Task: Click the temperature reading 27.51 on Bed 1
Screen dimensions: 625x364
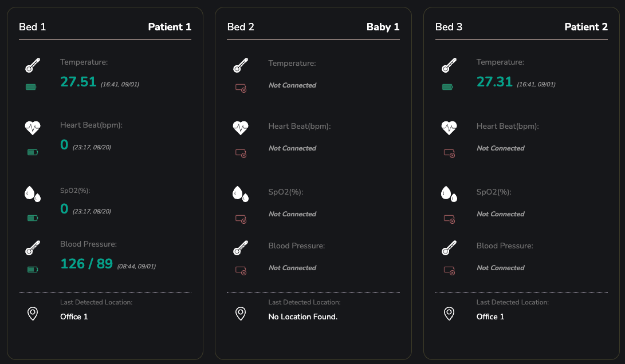Action: (x=78, y=82)
